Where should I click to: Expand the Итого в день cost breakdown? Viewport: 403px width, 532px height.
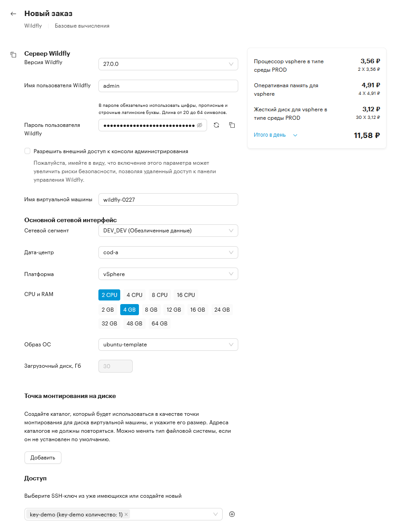click(275, 135)
